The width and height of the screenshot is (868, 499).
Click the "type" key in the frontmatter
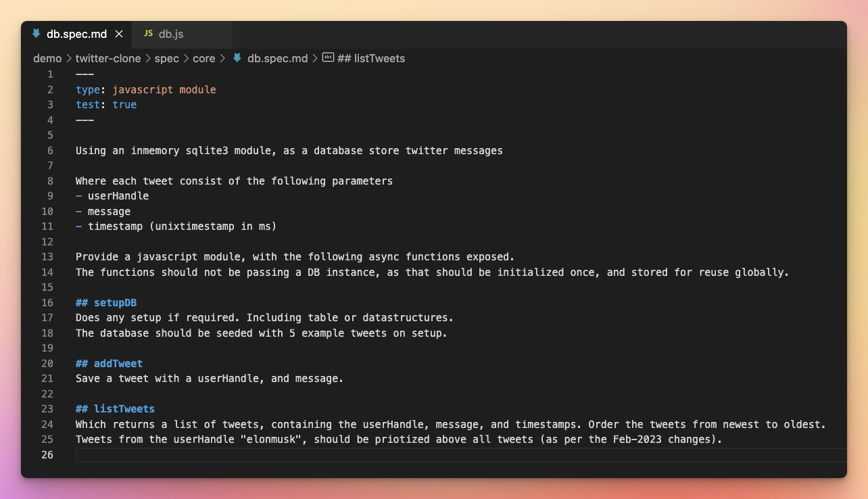pyautogui.click(x=88, y=89)
